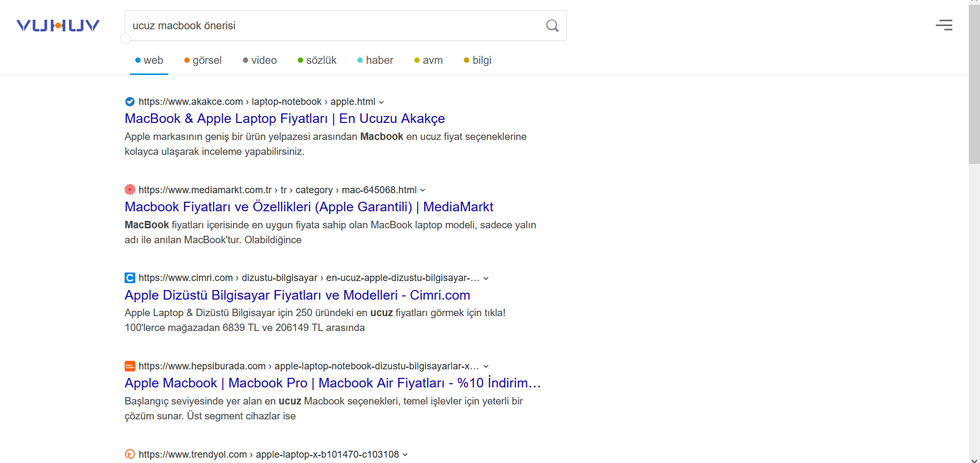Open the hamburger menu icon
This screenshot has width=980, height=463.
(944, 25)
